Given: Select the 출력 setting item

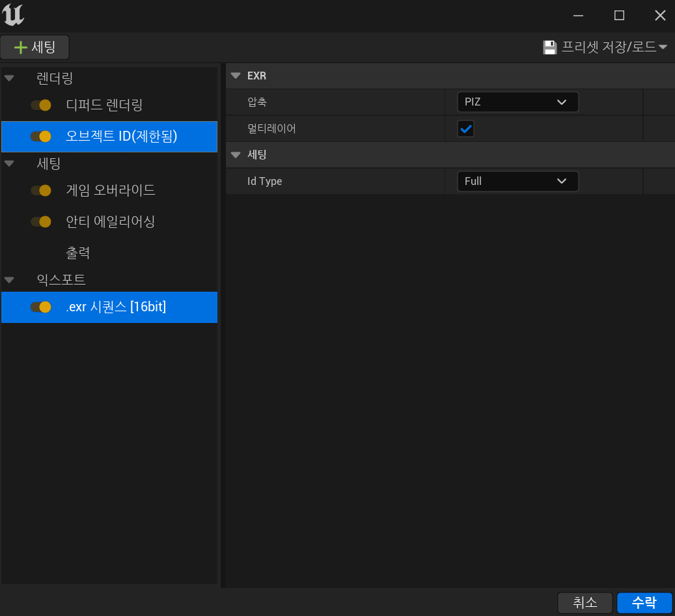Looking at the screenshot, I should pyautogui.click(x=77, y=253).
